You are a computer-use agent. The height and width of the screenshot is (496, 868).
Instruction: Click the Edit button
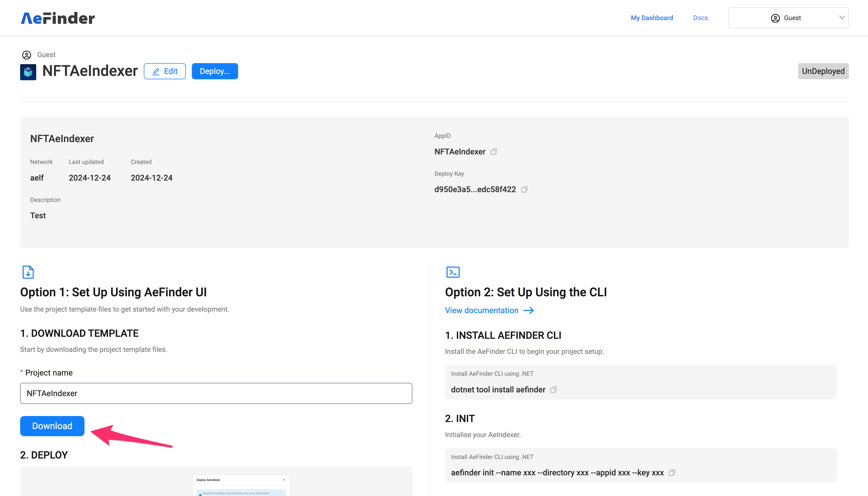pos(165,71)
